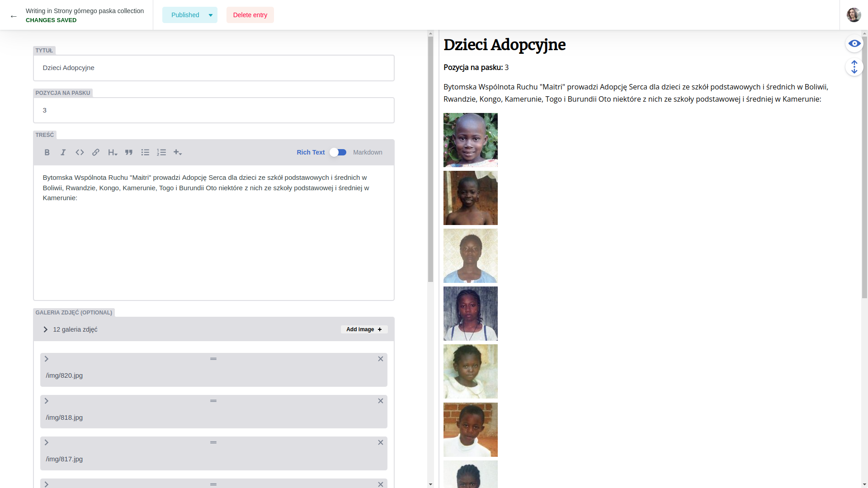Image resolution: width=868 pixels, height=488 pixels.
Task: Create a bulleted list
Action: (x=145, y=152)
